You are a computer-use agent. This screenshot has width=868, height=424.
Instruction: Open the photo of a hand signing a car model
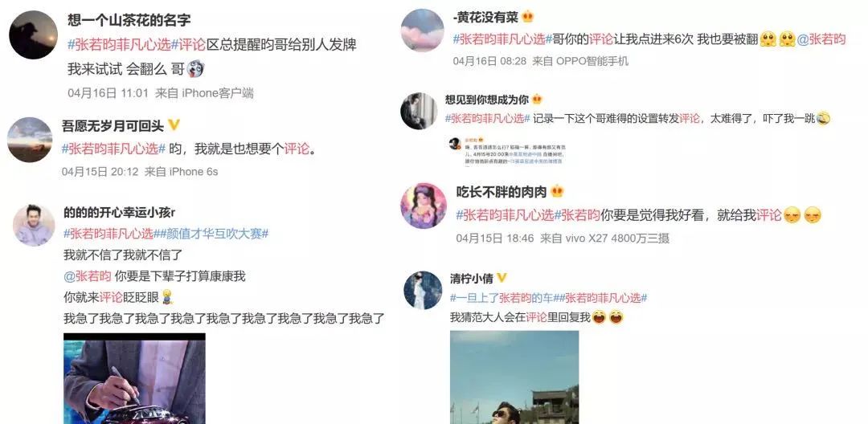[134, 378]
